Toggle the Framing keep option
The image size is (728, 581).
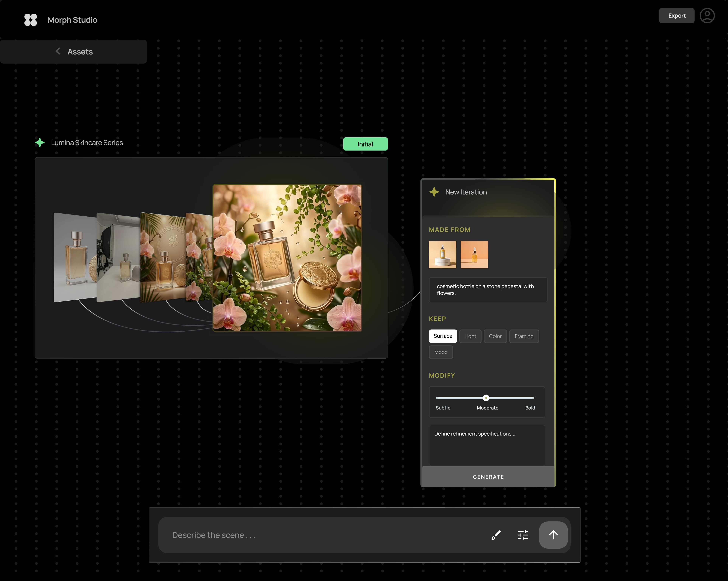point(524,336)
